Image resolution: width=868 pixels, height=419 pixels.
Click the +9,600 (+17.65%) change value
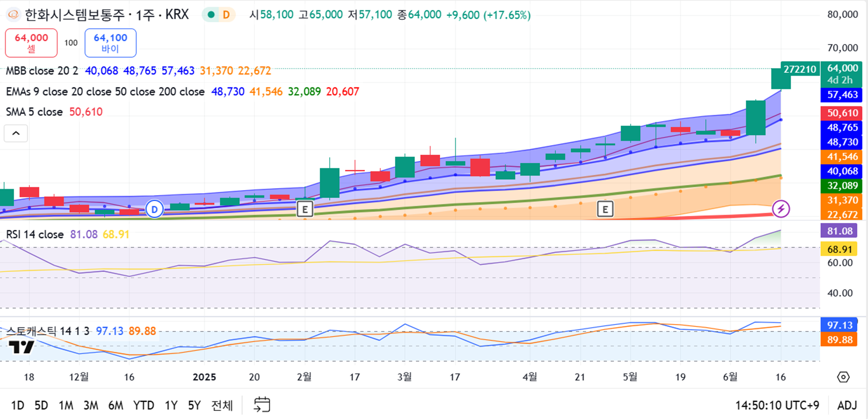(x=488, y=15)
